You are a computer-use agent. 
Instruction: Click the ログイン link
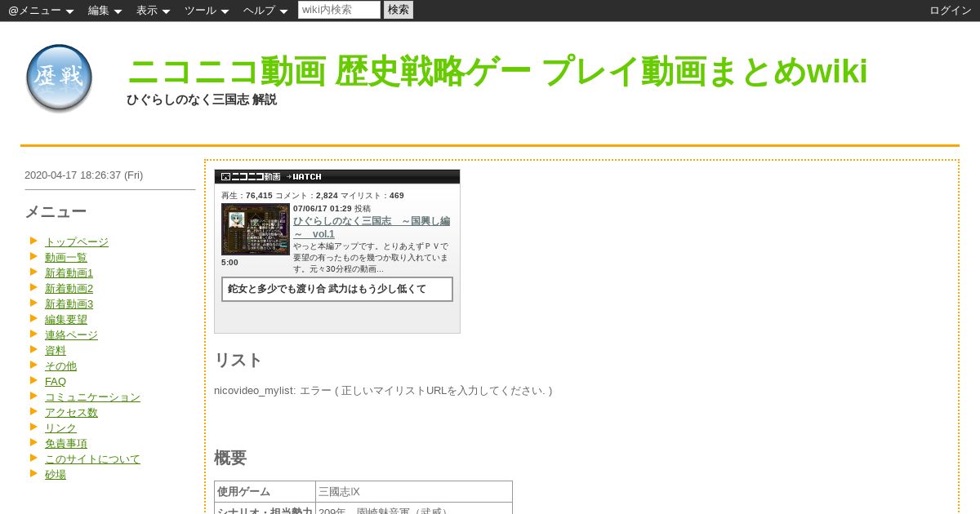tap(951, 11)
